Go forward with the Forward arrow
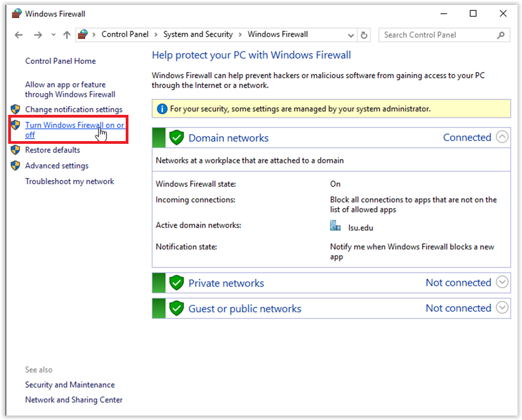Screen dimensions: 522x420 click(38, 34)
